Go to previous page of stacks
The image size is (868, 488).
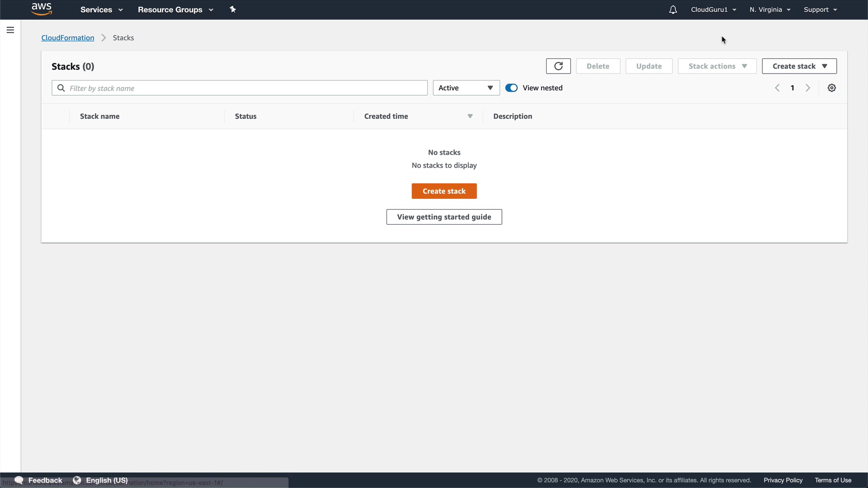(777, 88)
